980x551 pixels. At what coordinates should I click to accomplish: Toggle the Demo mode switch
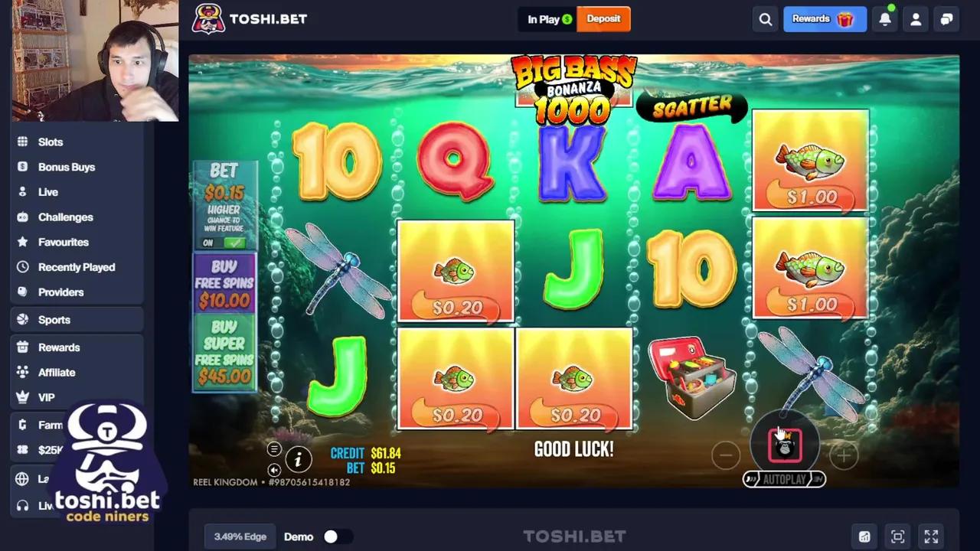pyautogui.click(x=337, y=536)
